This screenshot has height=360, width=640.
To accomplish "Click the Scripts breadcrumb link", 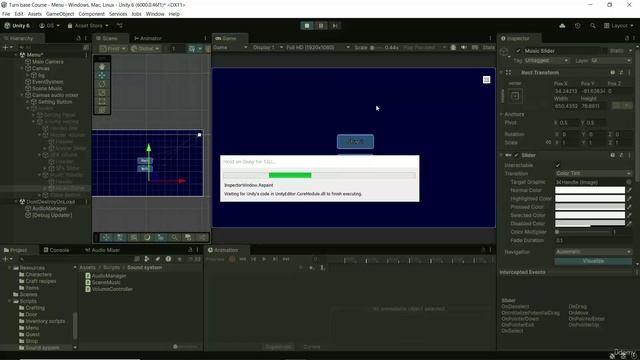I will [x=111, y=268].
